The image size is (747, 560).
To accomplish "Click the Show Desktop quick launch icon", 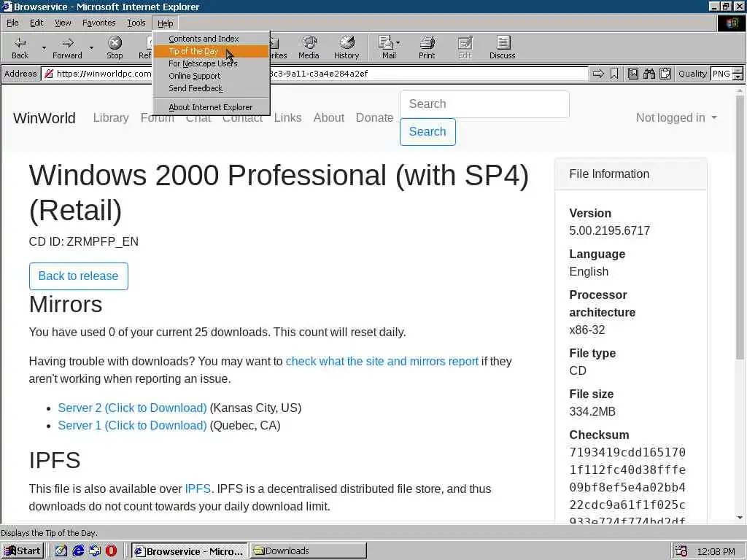I will point(61,551).
